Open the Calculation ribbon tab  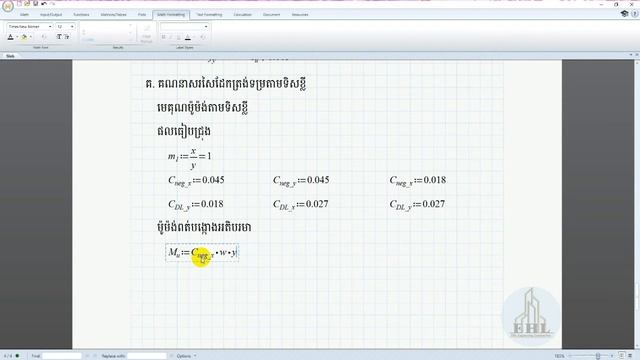242,15
